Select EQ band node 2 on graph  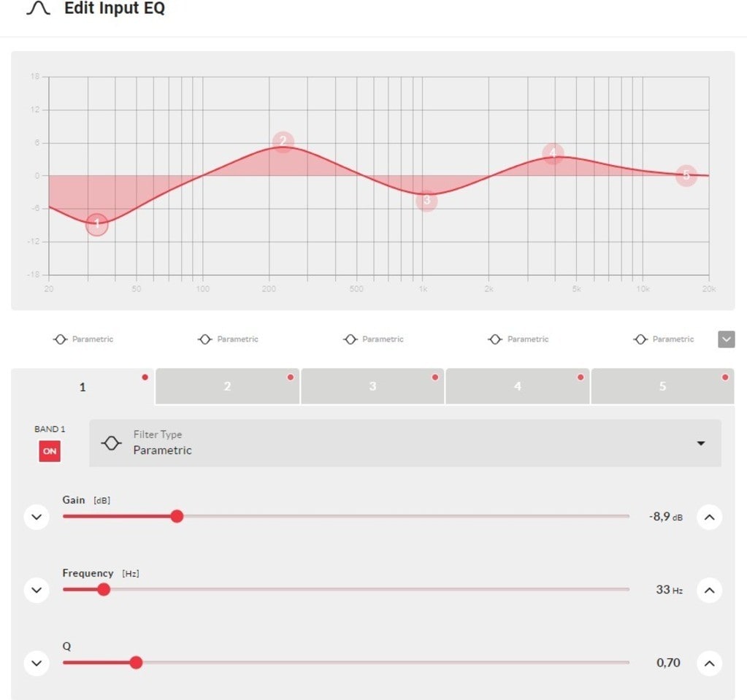coord(283,142)
